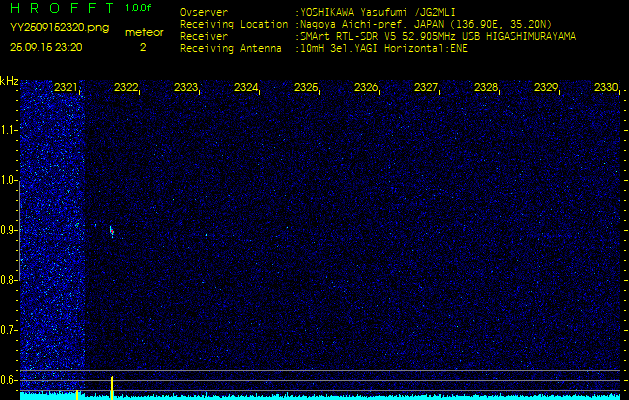Click the yellow meteor label
This screenshot has width=629, height=400.
pos(143,32)
